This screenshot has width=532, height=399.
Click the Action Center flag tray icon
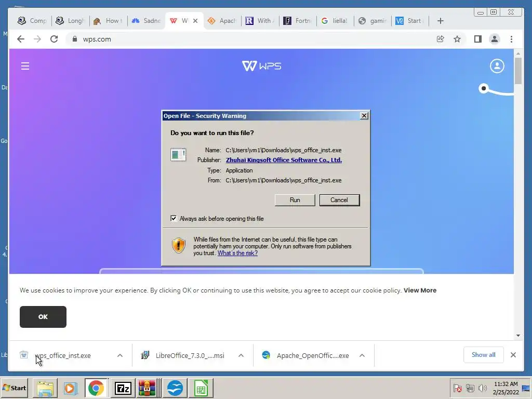coord(457,388)
